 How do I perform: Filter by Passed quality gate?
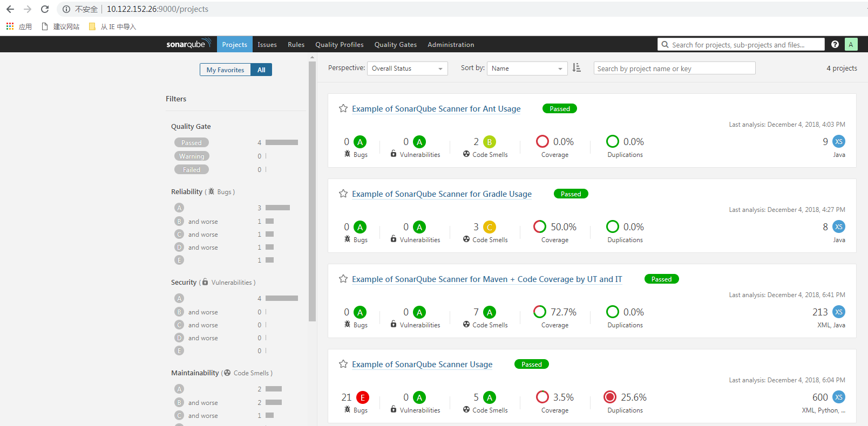pos(192,142)
